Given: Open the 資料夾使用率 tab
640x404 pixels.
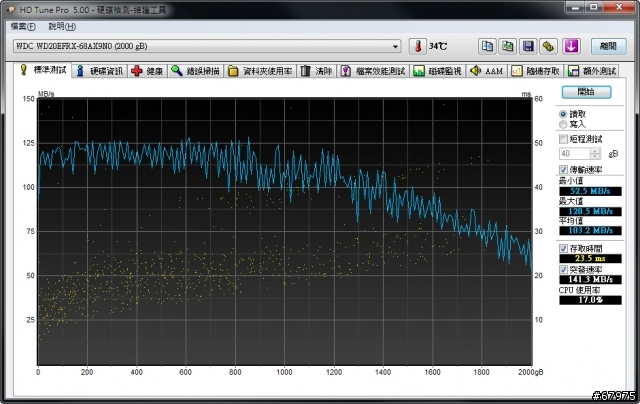Looking at the screenshot, I should click(260, 71).
